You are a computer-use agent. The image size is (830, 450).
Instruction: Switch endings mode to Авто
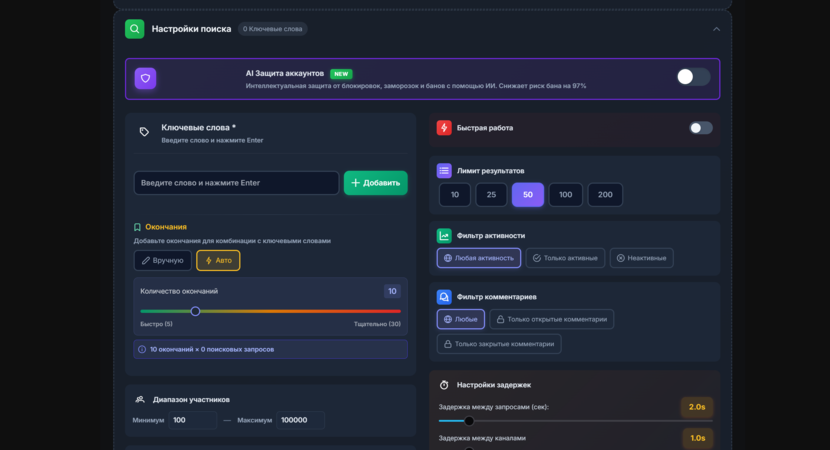[x=218, y=260]
